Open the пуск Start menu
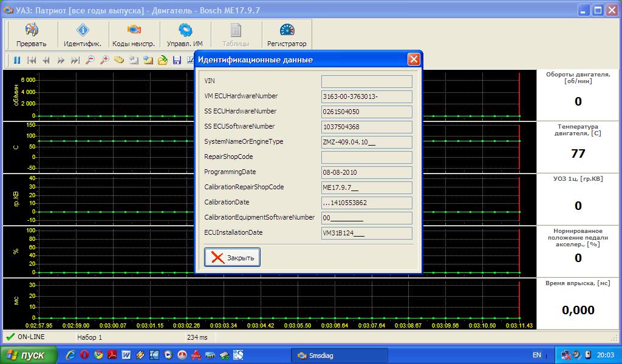This screenshot has width=622, height=364. tap(29, 355)
